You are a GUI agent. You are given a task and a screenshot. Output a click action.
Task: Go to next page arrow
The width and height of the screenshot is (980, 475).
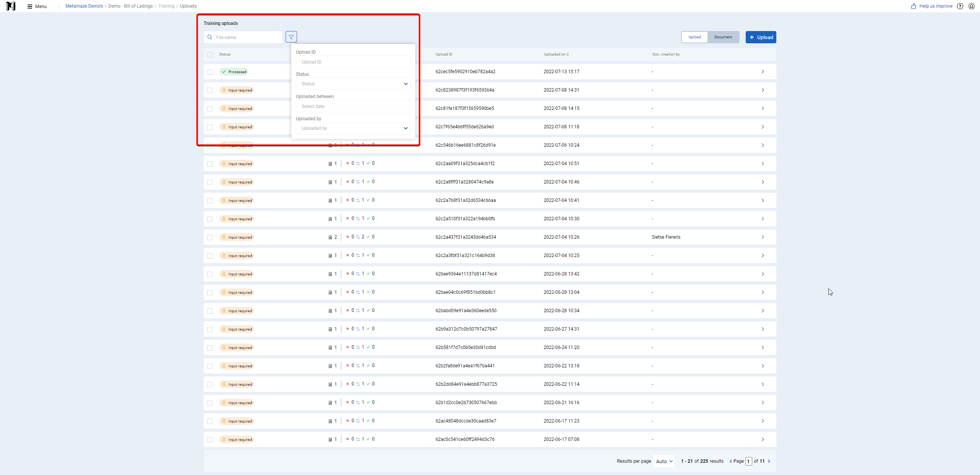[x=769, y=461]
